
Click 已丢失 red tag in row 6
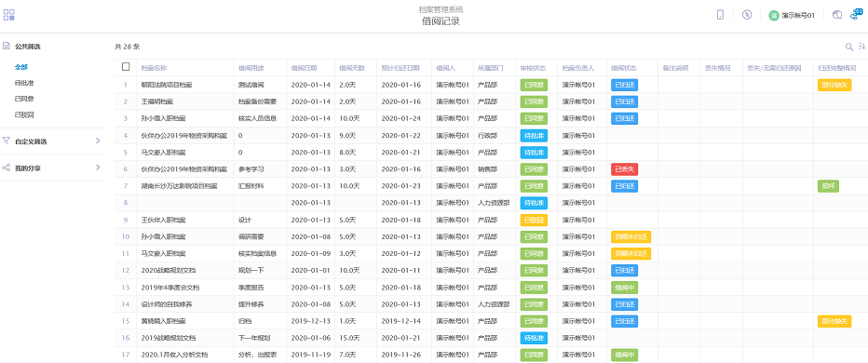click(624, 169)
